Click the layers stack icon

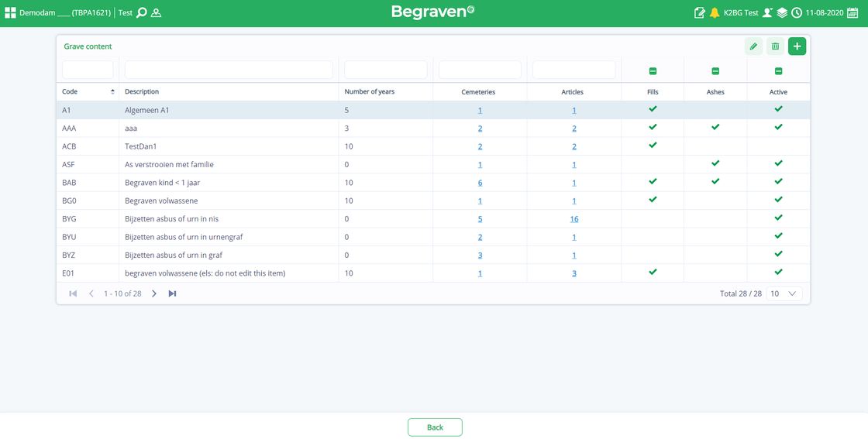pos(782,12)
